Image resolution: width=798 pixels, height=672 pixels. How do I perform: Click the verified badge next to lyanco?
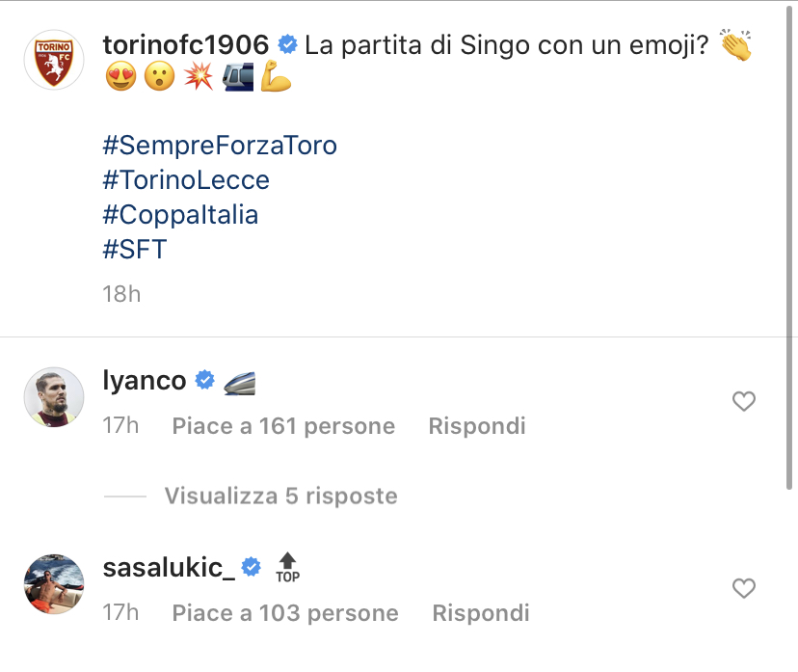[x=205, y=381]
